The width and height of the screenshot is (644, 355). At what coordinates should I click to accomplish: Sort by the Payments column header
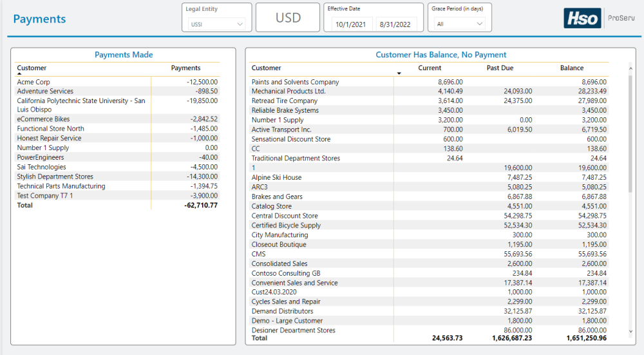(x=185, y=68)
